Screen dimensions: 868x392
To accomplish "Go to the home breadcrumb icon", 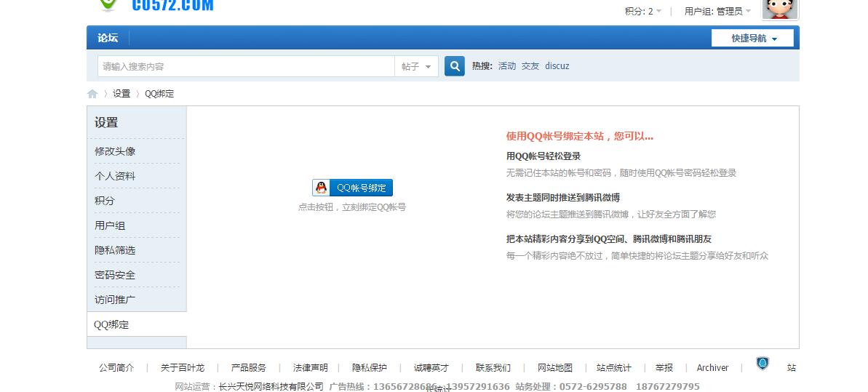I will coord(92,94).
